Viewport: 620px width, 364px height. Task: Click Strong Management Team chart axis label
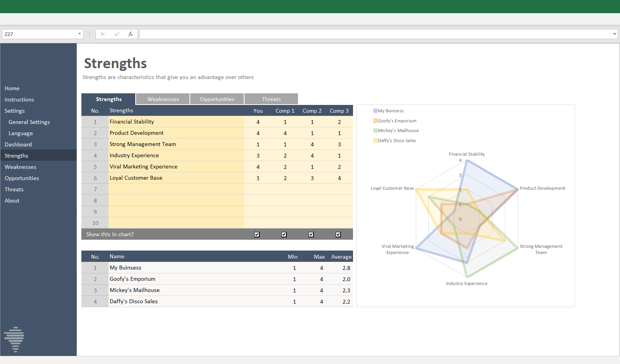coord(541,249)
